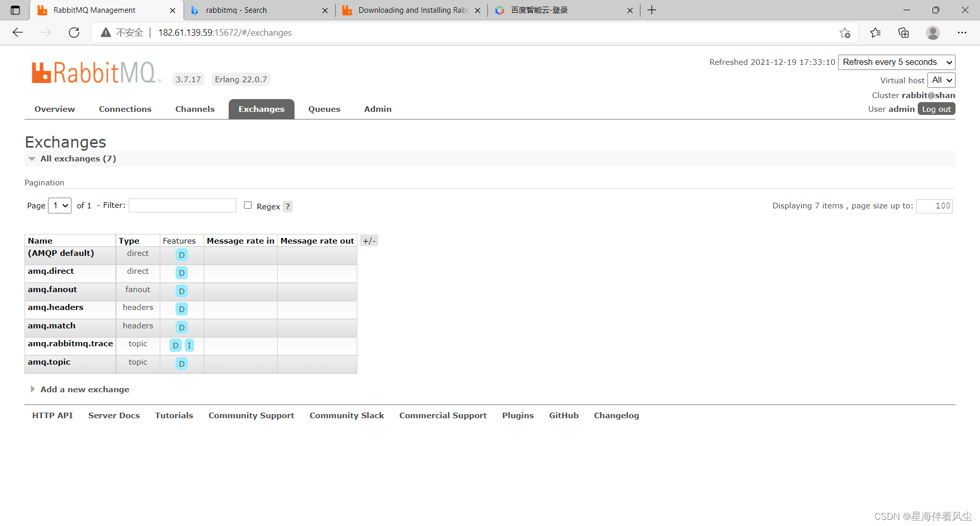Click the site security warning icon
980x526 pixels.
tap(105, 32)
